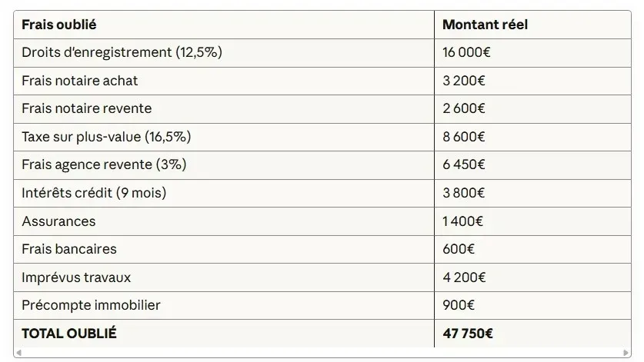Click the "Taxe sur plus-value (16,5%)" cell
This screenshot has height=362, width=644.
click(x=106, y=137)
